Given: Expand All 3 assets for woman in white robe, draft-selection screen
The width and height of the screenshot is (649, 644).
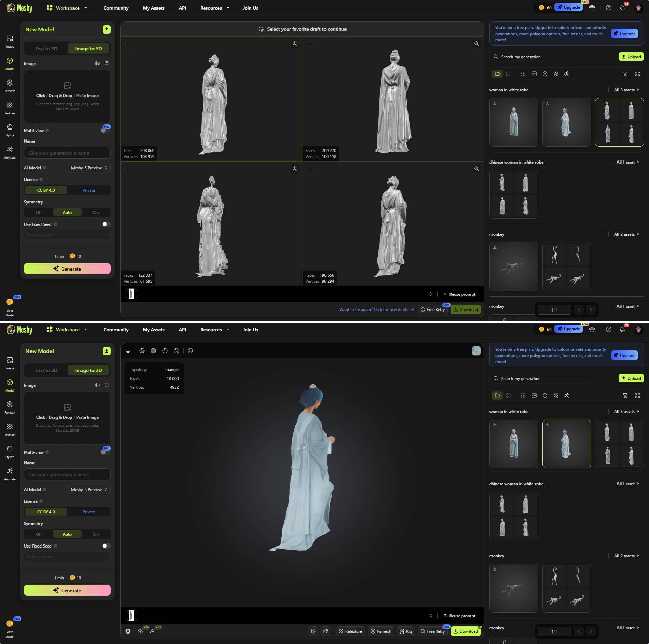Looking at the screenshot, I should 626,90.
